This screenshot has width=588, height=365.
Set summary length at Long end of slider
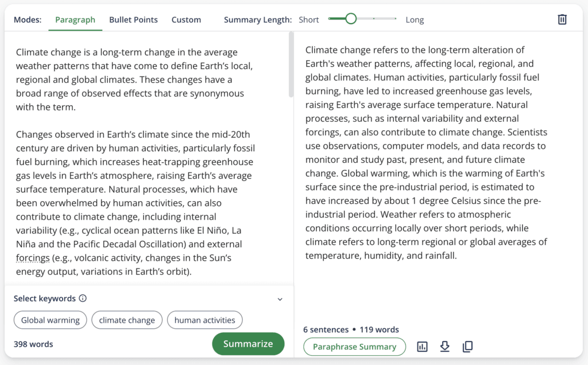[395, 18]
